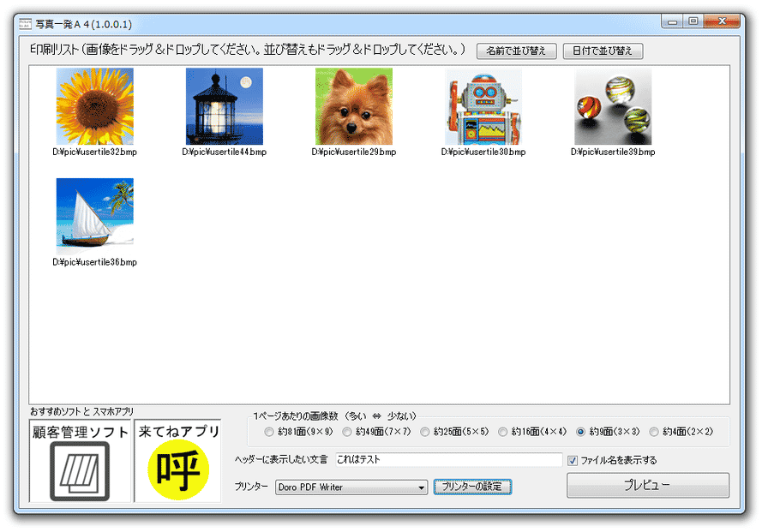Click filename D:¥pic¥usertile39.bmp

614,152
